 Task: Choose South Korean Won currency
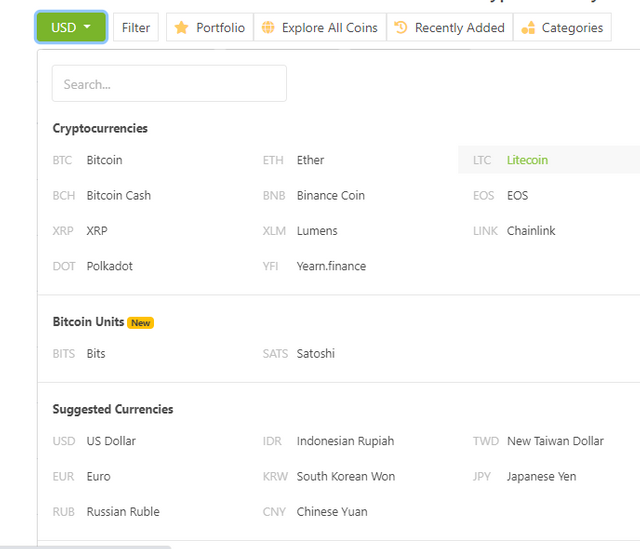pyautogui.click(x=345, y=476)
